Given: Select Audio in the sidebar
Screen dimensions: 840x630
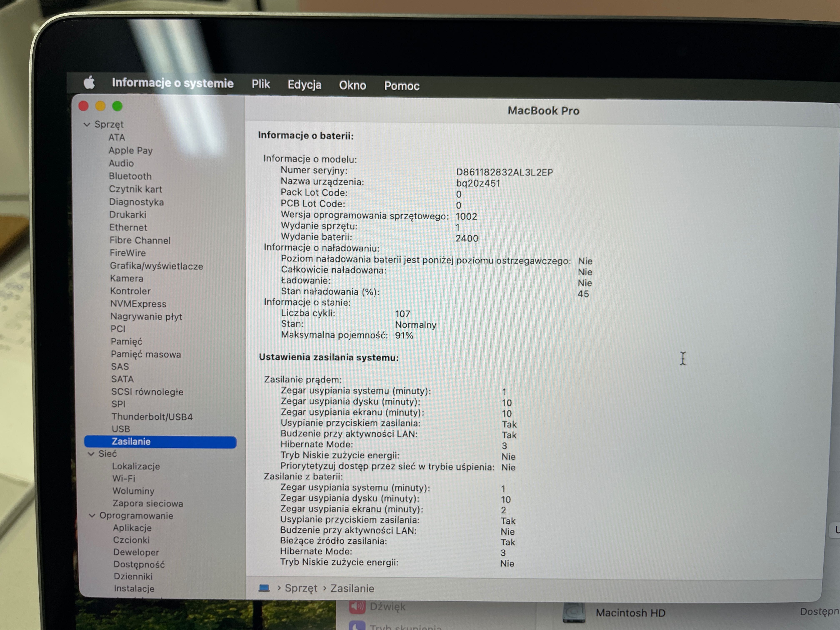Looking at the screenshot, I should point(121,163).
